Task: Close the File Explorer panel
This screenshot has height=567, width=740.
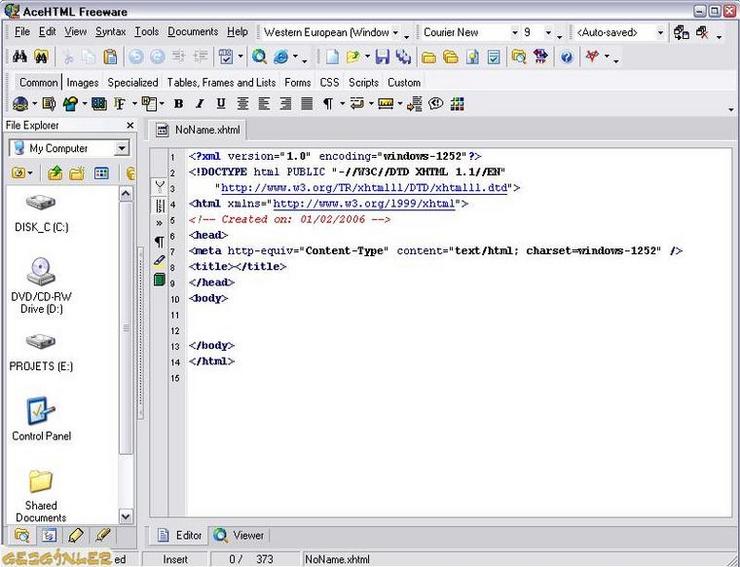Action: click(x=130, y=126)
